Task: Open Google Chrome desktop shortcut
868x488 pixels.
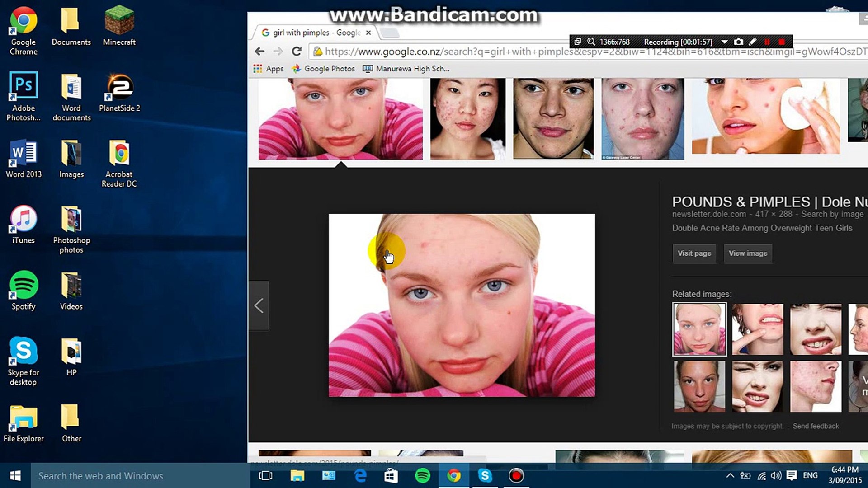Action: pyautogui.click(x=24, y=31)
